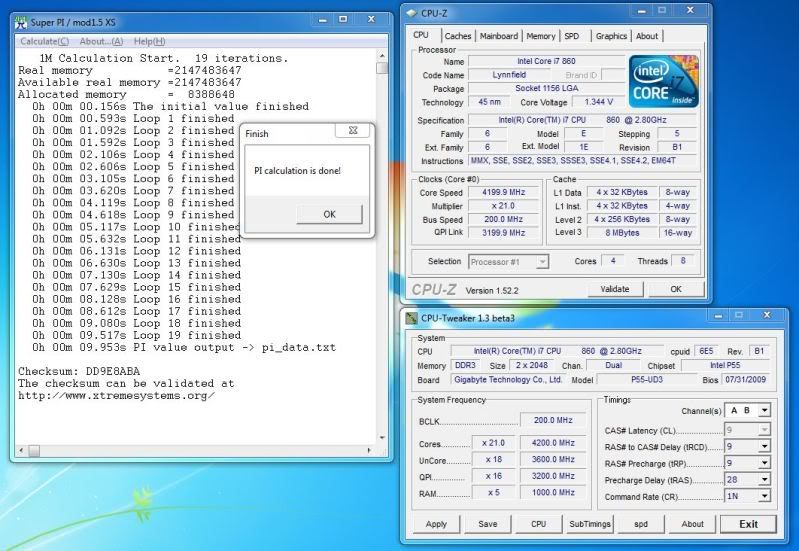This screenshot has height=551, width=799.
Task: Open SubTimings in CPU-Tweaker
Action: tap(590, 524)
